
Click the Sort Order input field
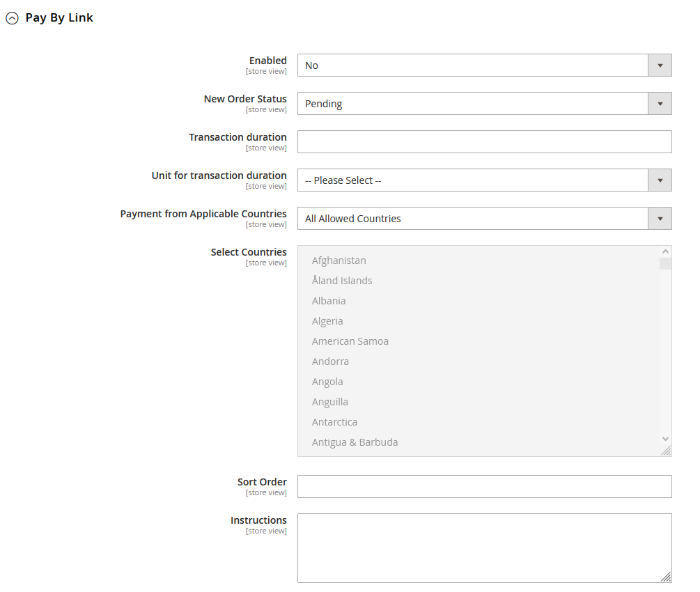(484, 487)
